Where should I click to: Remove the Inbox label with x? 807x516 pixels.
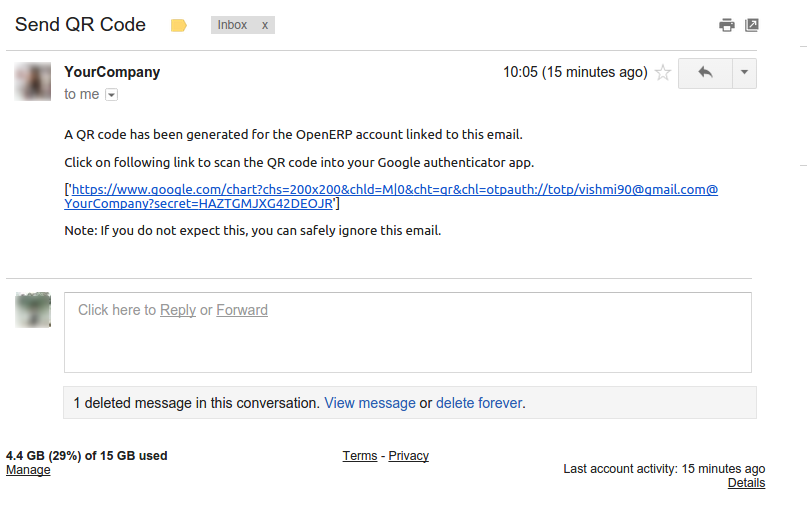265,25
